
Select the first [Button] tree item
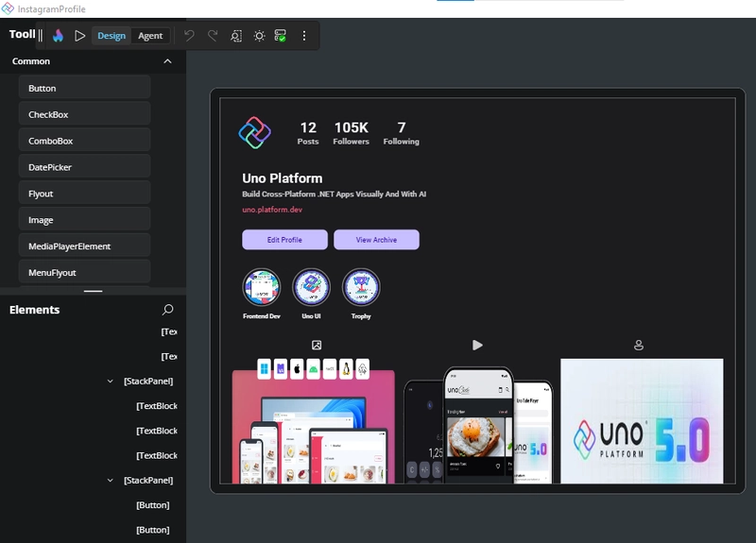(153, 505)
